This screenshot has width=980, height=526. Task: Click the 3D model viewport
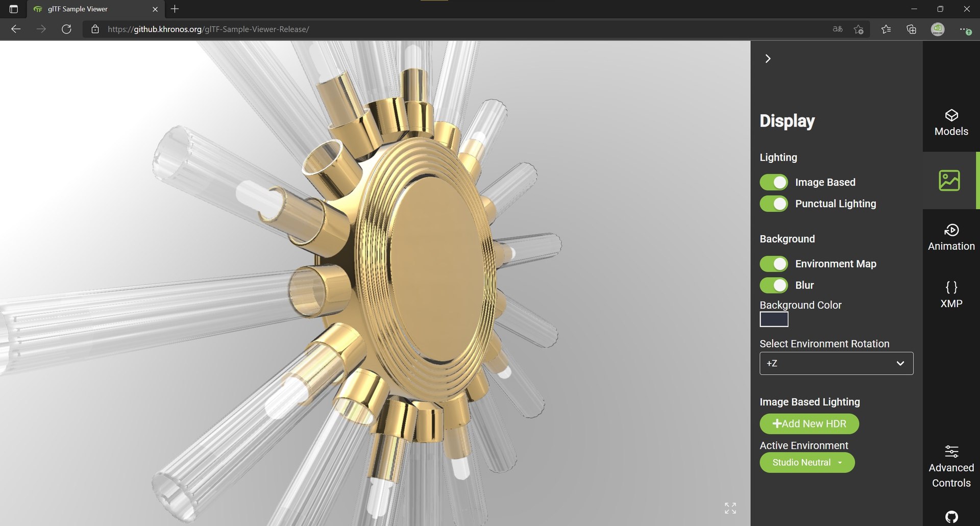pyautogui.click(x=375, y=283)
